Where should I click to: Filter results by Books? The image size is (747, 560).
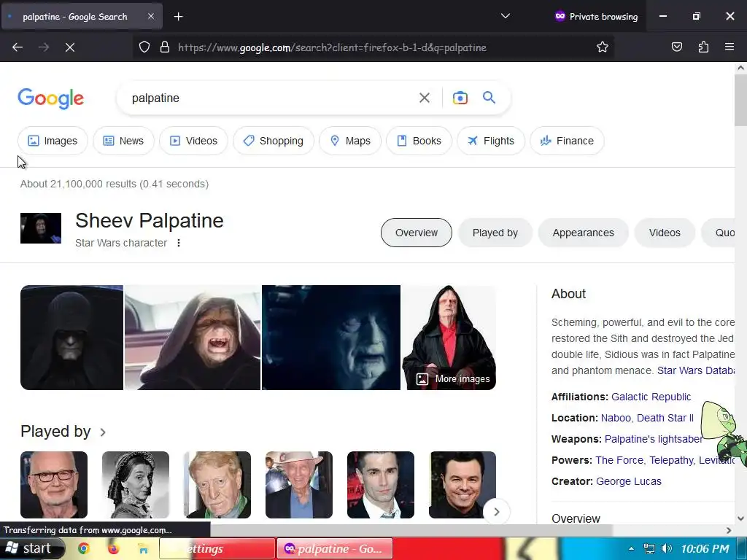coord(419,141)
